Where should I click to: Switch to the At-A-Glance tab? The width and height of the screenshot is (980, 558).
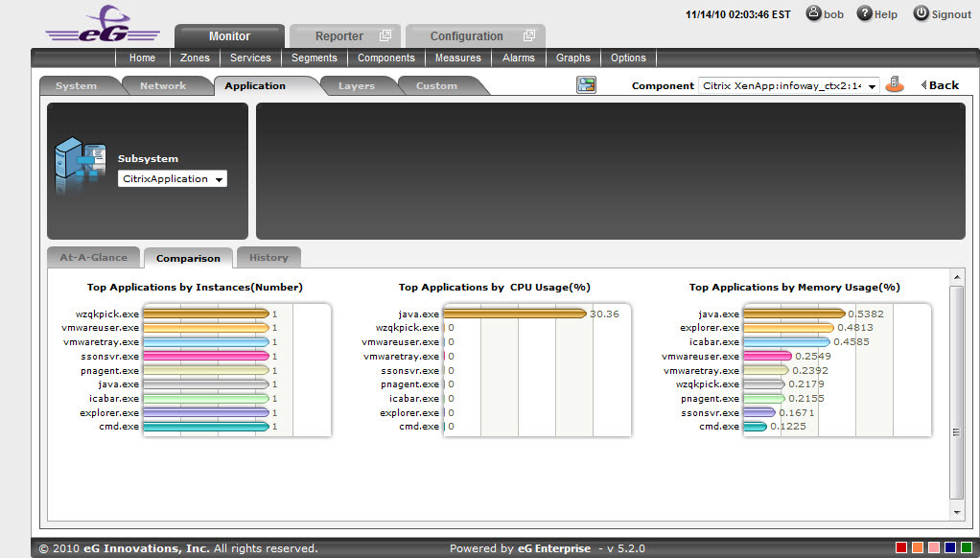(94, 258)
